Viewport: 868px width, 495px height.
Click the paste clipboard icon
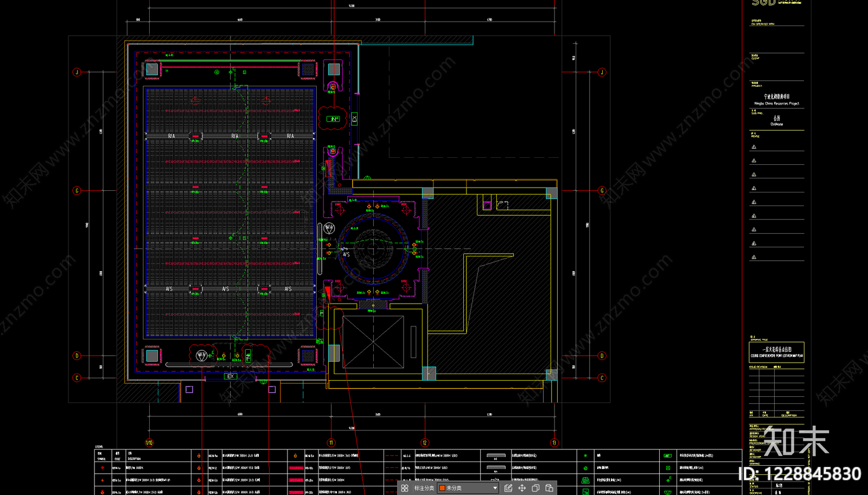[x=549, y=488]
